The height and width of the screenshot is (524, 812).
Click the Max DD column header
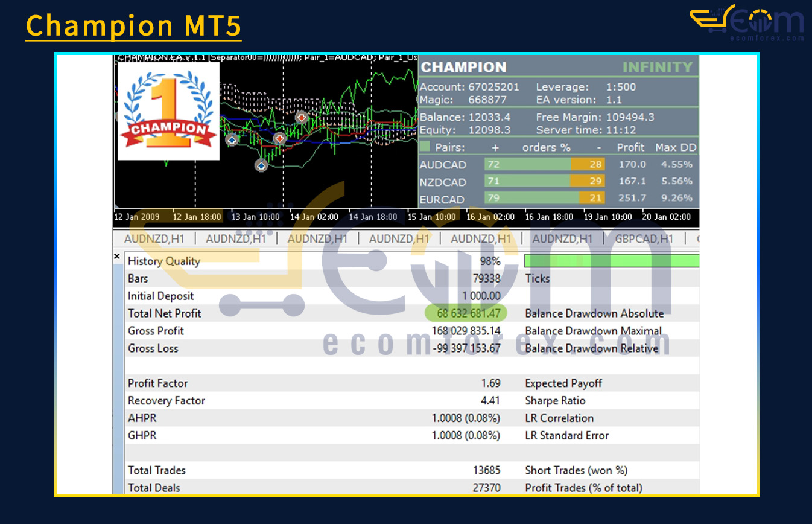point(676,147)
